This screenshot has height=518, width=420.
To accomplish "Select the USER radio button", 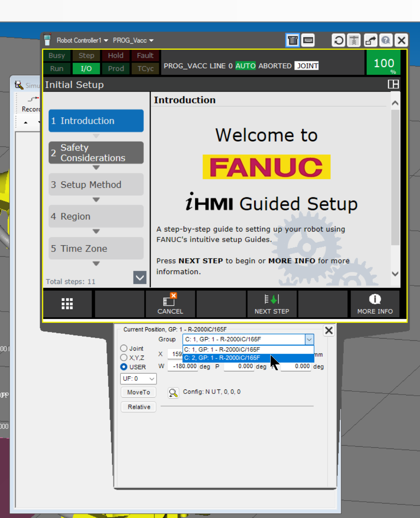I will click(124, 367).
